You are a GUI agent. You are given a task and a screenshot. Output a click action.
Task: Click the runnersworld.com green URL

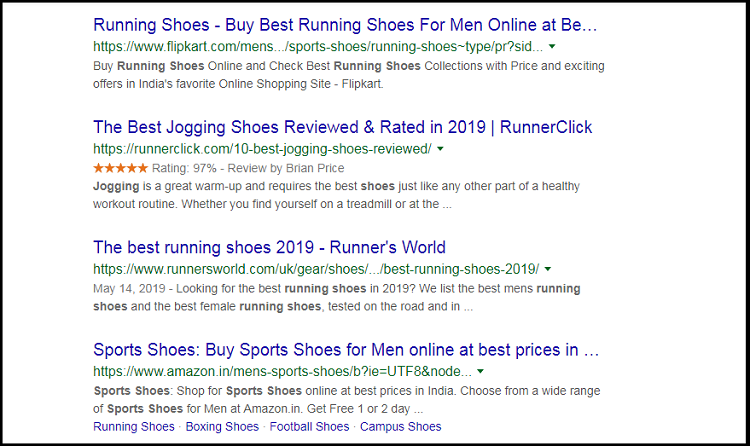click(x=316, y=269)
